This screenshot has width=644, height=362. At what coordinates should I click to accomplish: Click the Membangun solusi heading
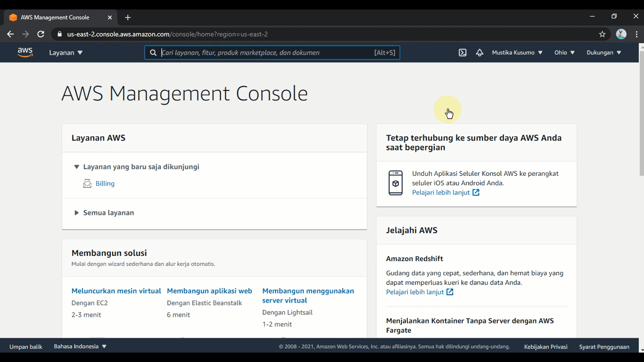[109, 253]
